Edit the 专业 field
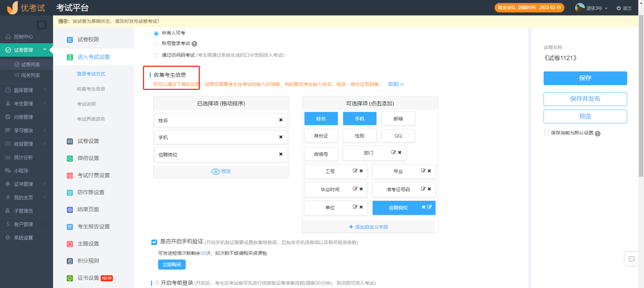 pos(423,171)
